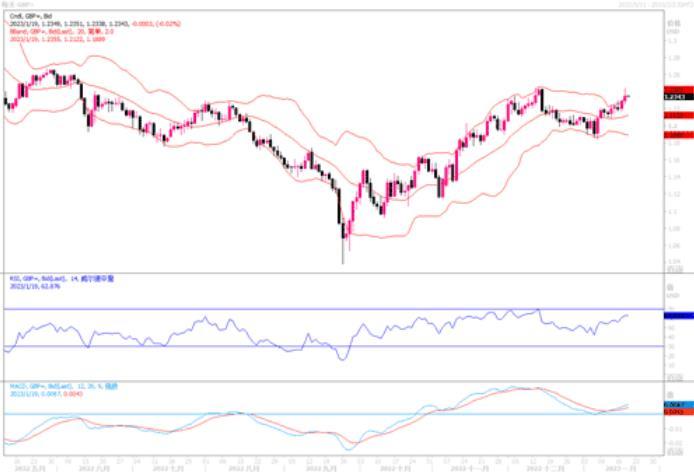The height and width of the screenshot is (472, 694).
Task: Click the black 1.2343 current price tag
Action: 676,97
